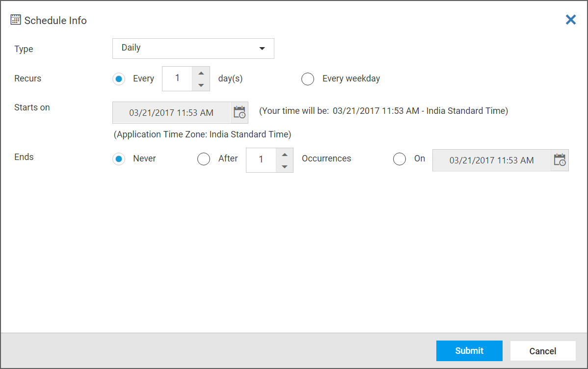Click the Ends label
This screenshot has width=588, height=369.
(24, 157)
